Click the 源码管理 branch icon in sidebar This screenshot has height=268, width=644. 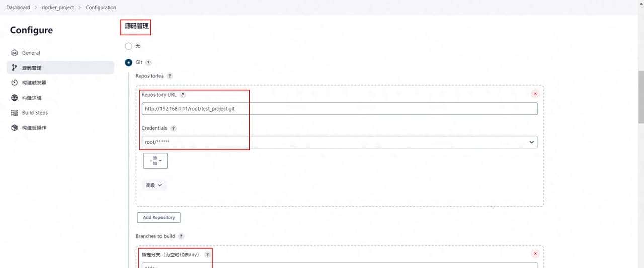[14, 68]
